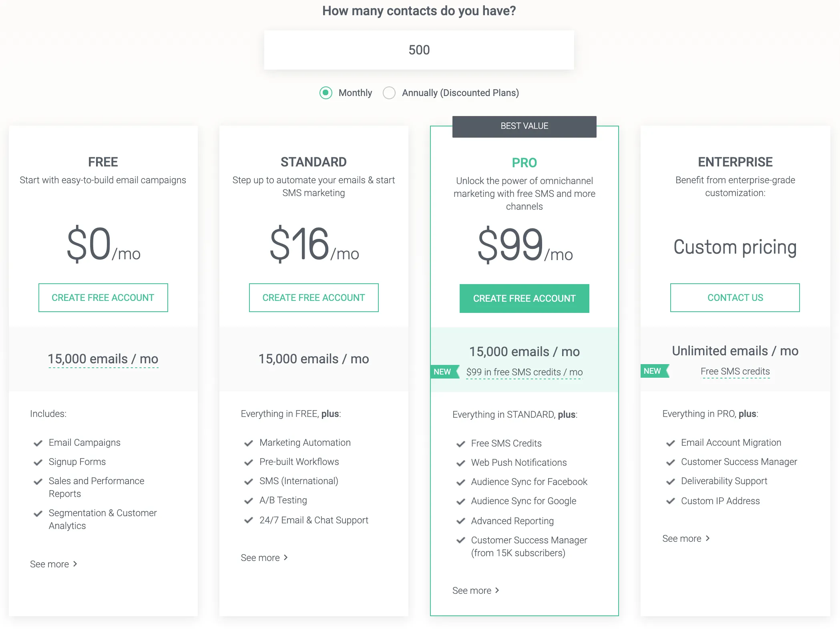Click Free SMS credits link in ENTERPRISE

[735, 372]
